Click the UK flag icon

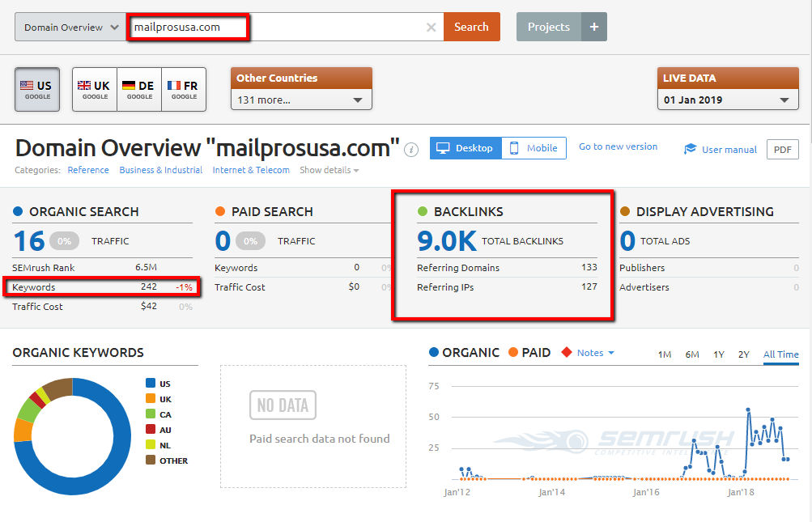pyautogui.click(x=84, y=86)
